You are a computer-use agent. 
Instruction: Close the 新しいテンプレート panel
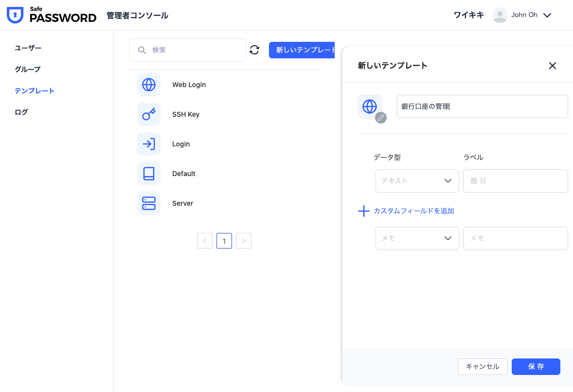[x=552, y=66]
